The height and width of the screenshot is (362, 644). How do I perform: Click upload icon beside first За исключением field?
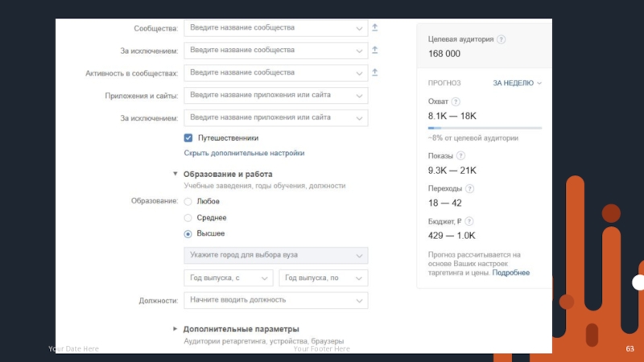374,50
